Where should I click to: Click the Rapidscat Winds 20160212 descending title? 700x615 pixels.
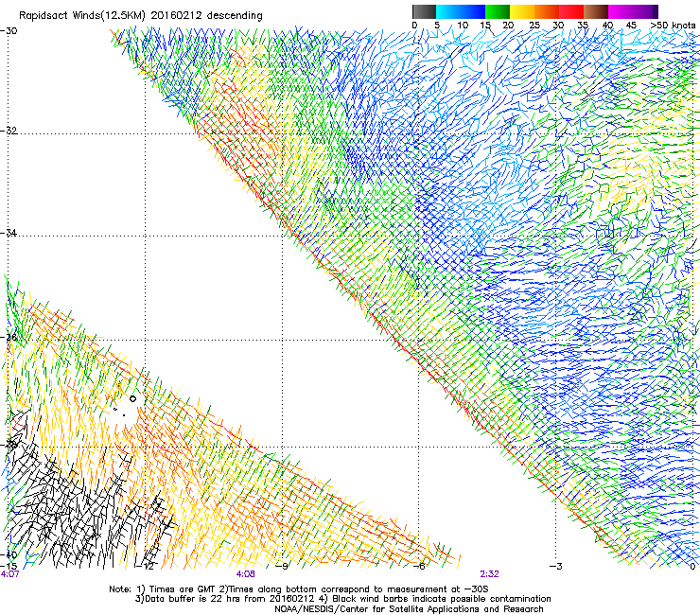[x=141, y=16]
